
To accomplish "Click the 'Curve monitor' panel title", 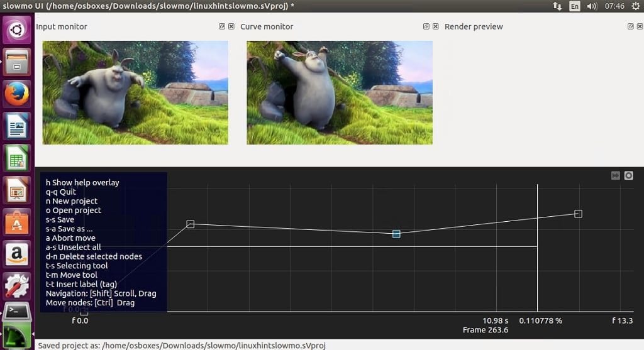I will 267,26.
